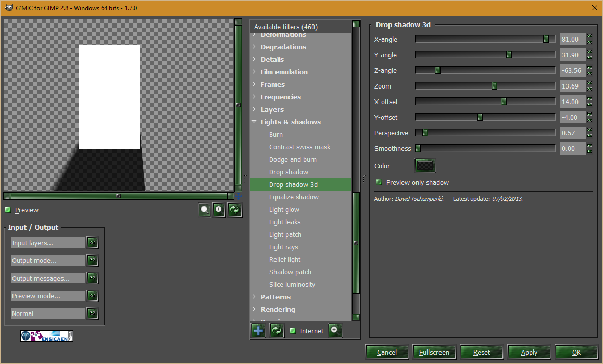Select the Equalize shadow filter
The height and width of the screenshot is (364, 603).
[x=294, y=197]
